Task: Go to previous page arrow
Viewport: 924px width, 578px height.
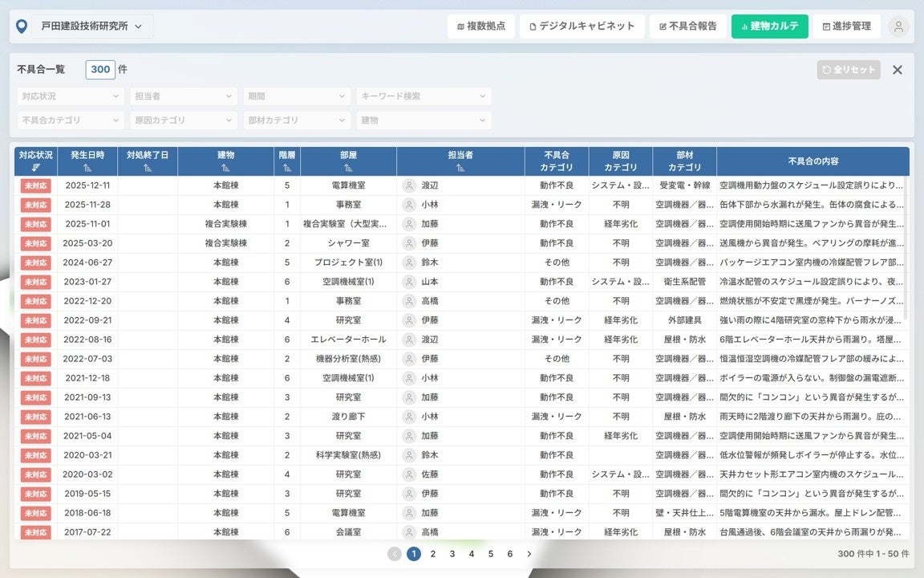Action: coord(395,554)
